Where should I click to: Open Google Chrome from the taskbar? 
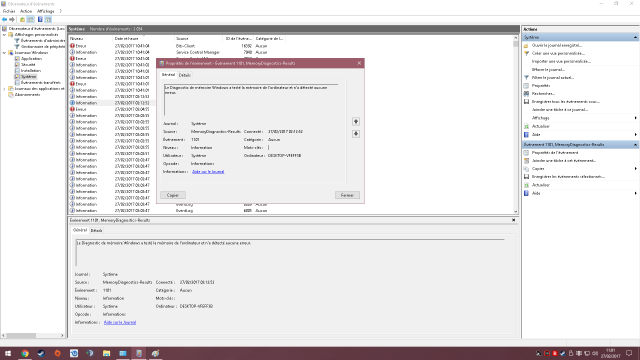tap(25, 353)
